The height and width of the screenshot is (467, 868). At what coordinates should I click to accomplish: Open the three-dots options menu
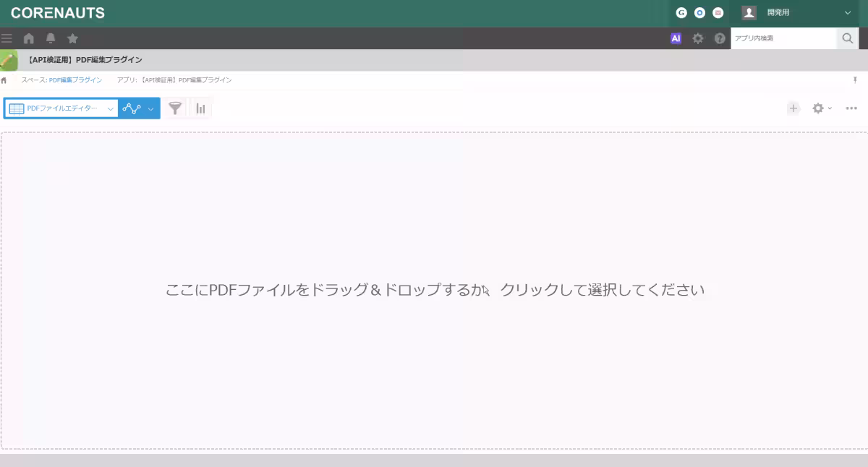[x=851, y=108]
